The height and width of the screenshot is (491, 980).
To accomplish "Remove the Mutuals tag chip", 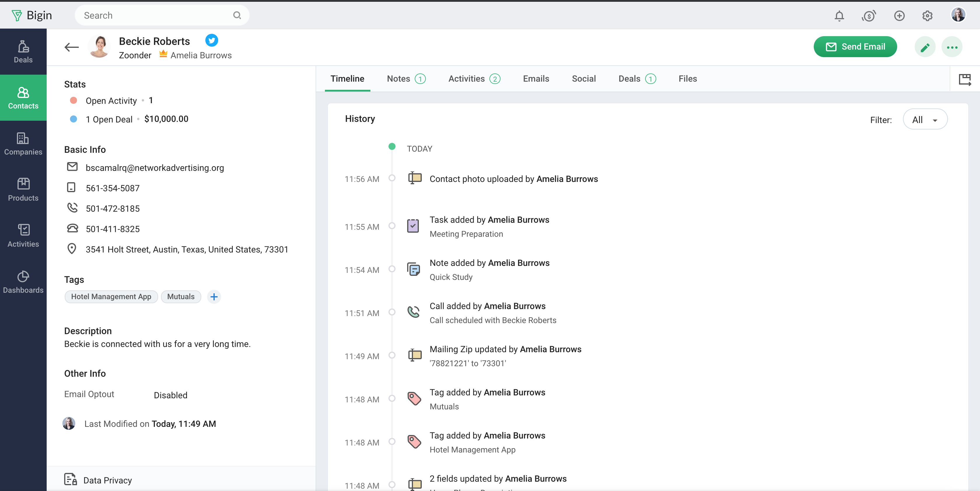I will tap(181, 297).
